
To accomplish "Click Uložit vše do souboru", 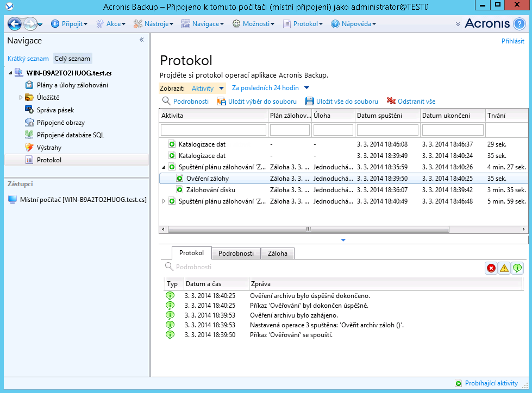I will 342,102.
